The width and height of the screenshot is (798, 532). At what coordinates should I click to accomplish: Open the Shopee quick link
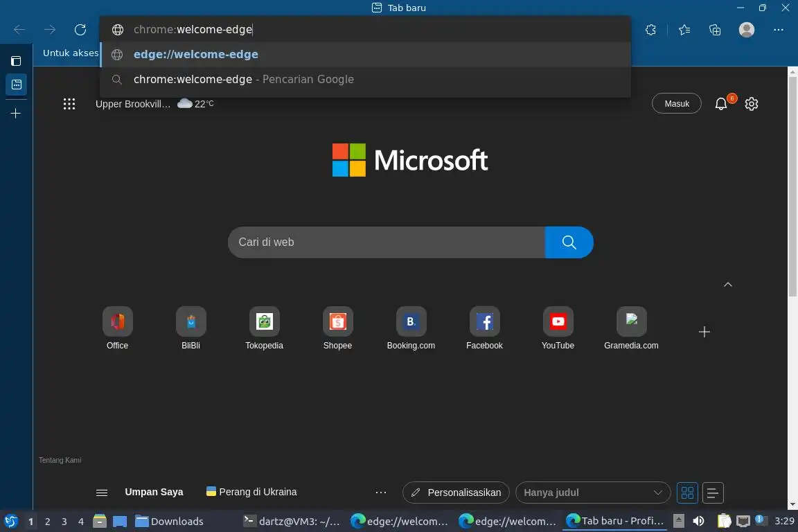[337, 328]
